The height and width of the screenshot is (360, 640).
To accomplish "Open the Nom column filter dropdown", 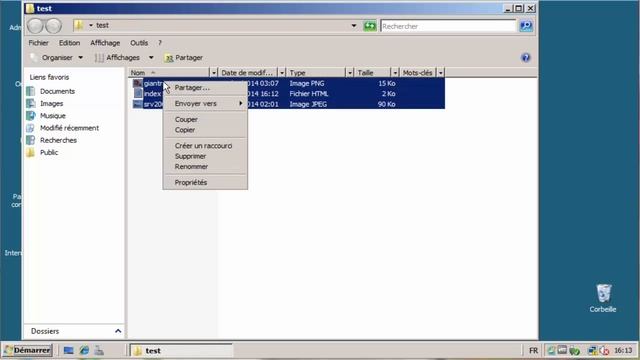I will click(213, 73).
